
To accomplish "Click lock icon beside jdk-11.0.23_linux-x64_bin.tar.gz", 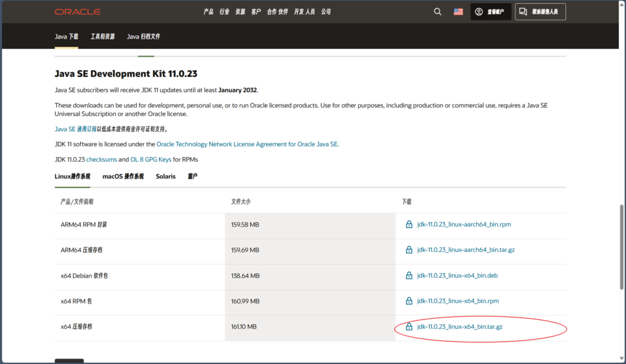I will tap(409, 327).
